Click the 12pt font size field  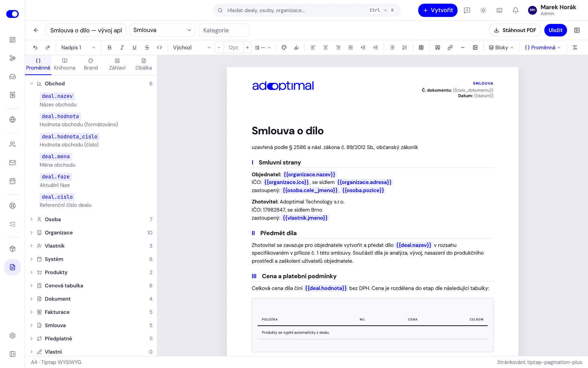click(233, 48)
